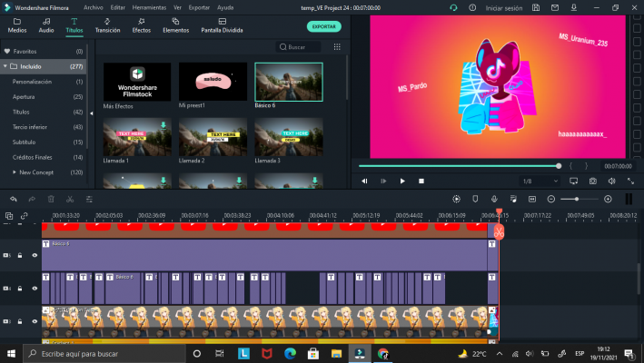644x363 pixels.
Task: Open the Herramientas menu
Action: click(149, 7)
